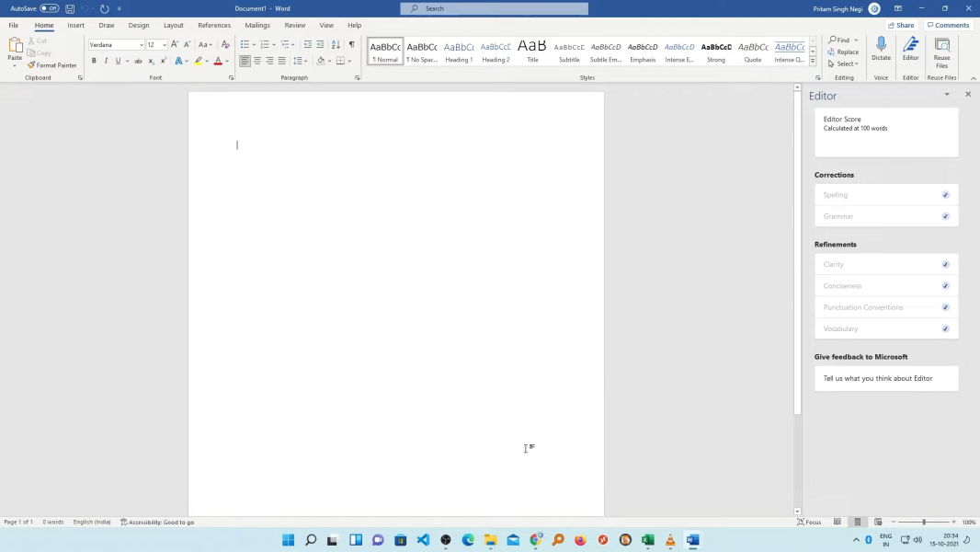Open the Change Case dropdown
This screenshot has width=980, height=552.
pyautogui.click(x=205, y=44)
